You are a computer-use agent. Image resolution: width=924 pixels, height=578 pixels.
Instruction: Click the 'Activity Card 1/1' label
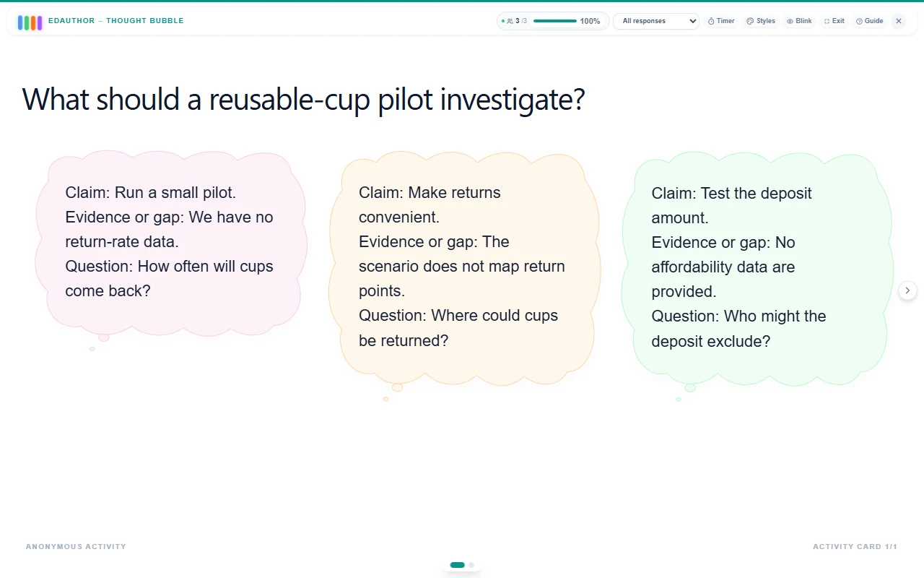point(855,547)
